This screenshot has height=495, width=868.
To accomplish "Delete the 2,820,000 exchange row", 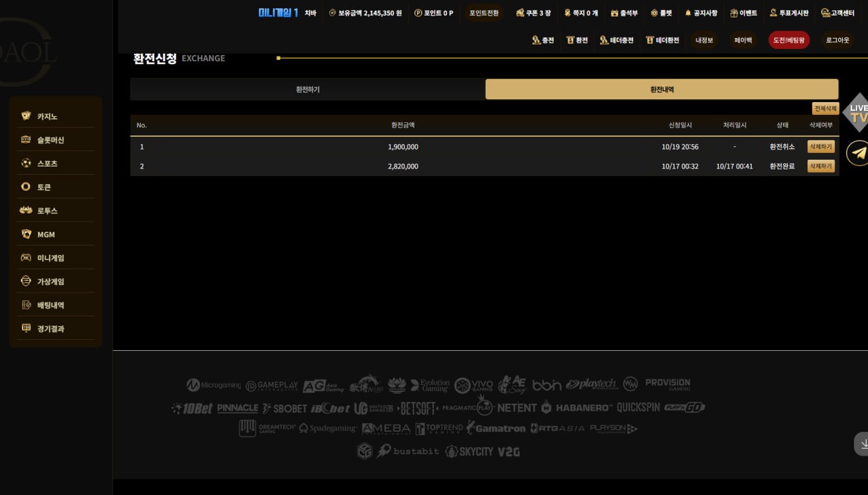I will [x=820, y=166].
